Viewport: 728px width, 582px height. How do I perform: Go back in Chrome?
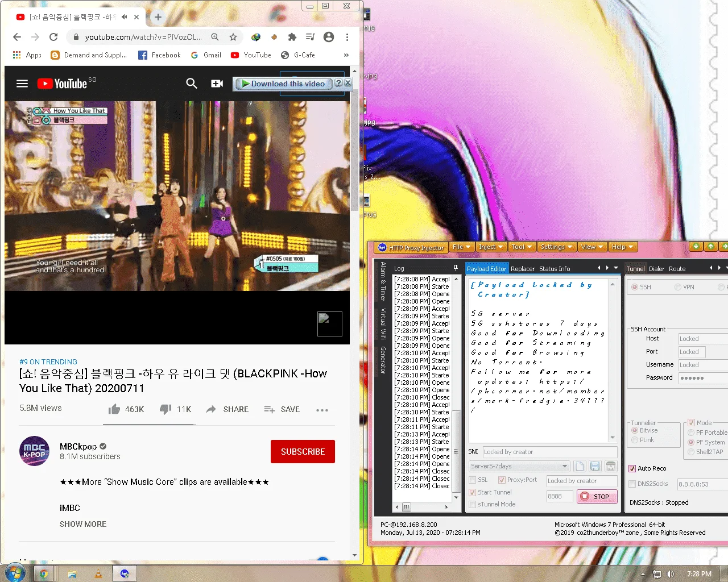[x=17, y=37]
